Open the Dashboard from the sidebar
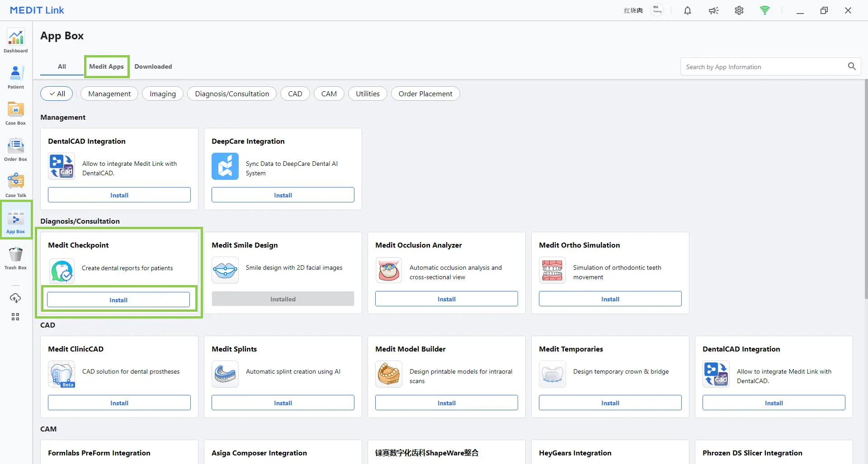 click(16, 41)
